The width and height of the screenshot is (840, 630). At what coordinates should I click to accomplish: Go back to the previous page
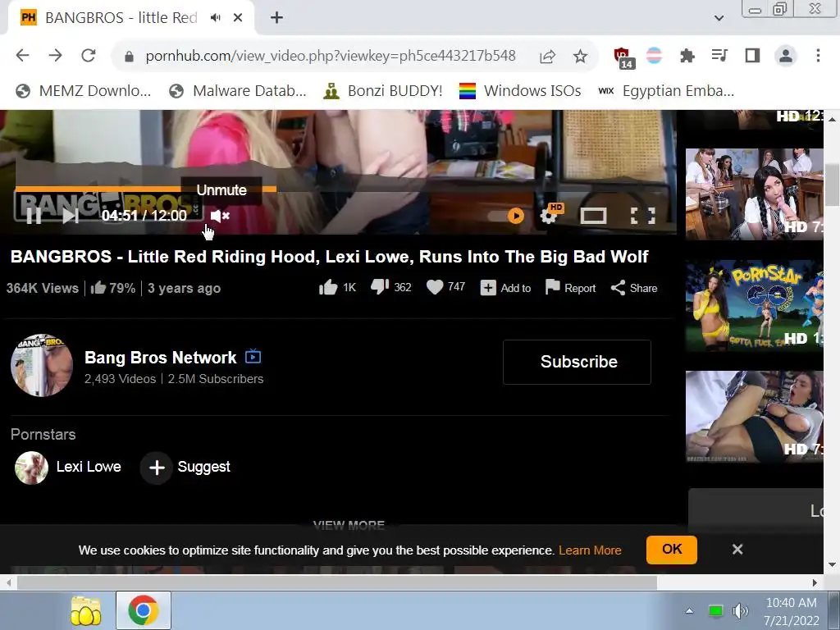click(x=22, y=55)
